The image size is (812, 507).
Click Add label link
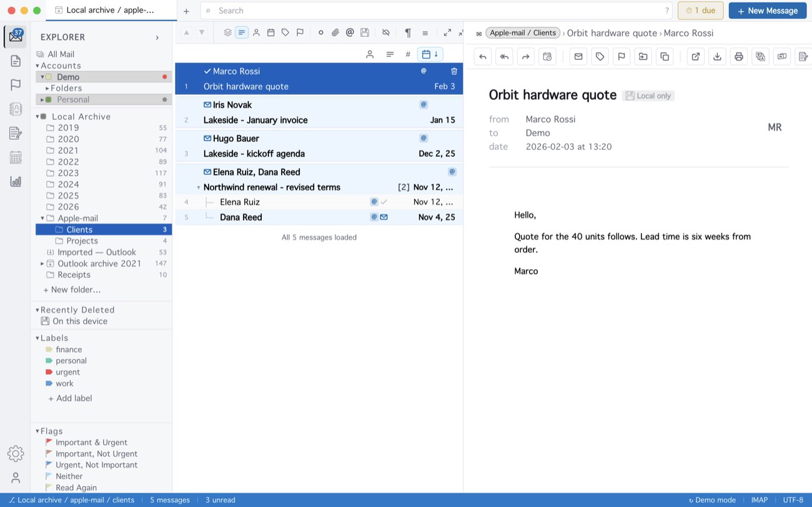pos(70,398)
